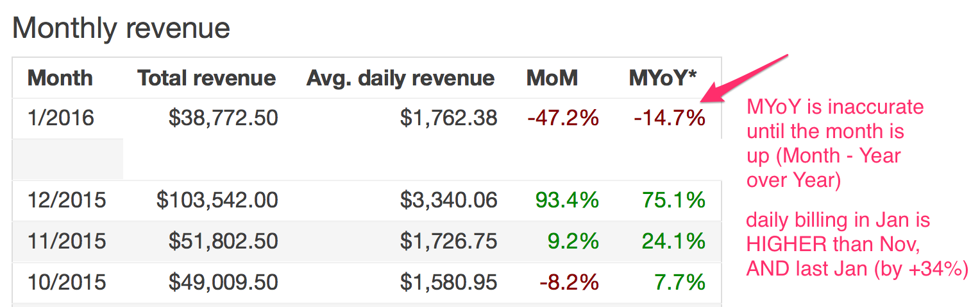Click the Month column header

tap(60, 78)
